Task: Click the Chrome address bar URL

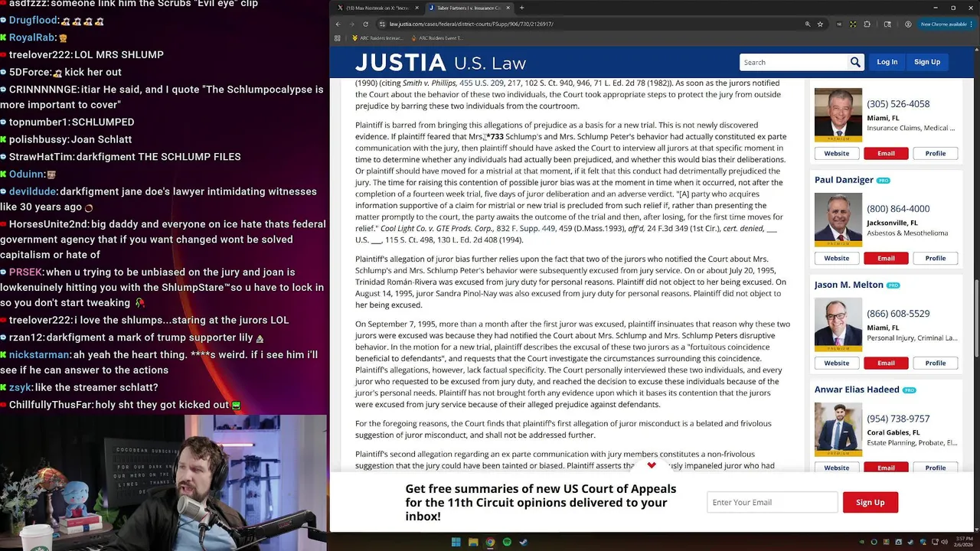Action: [x=471, y=24]
